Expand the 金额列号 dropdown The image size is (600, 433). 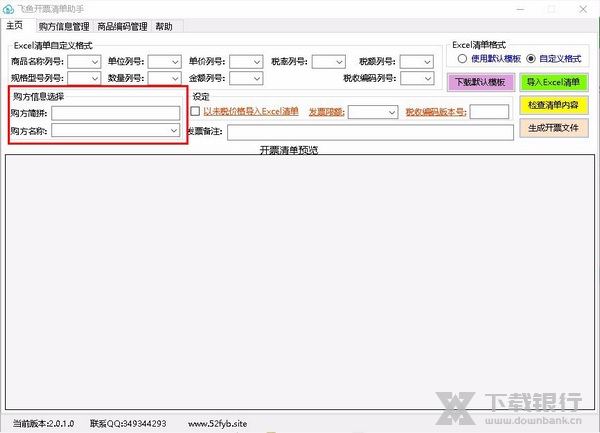[246, 78]
